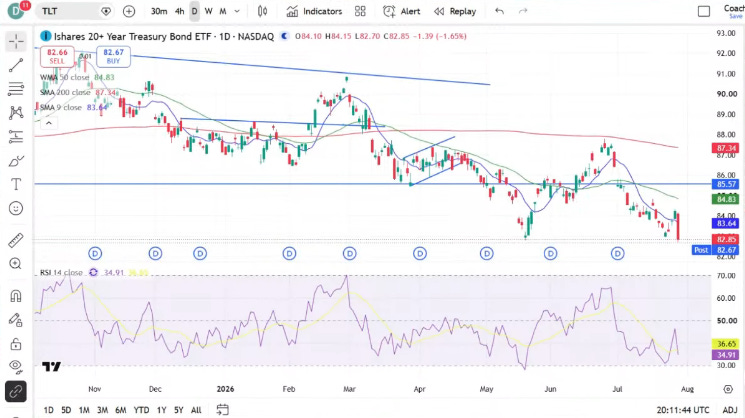Select the M monthly timeframe
745x418 pixels.
[x=223, y=11]
